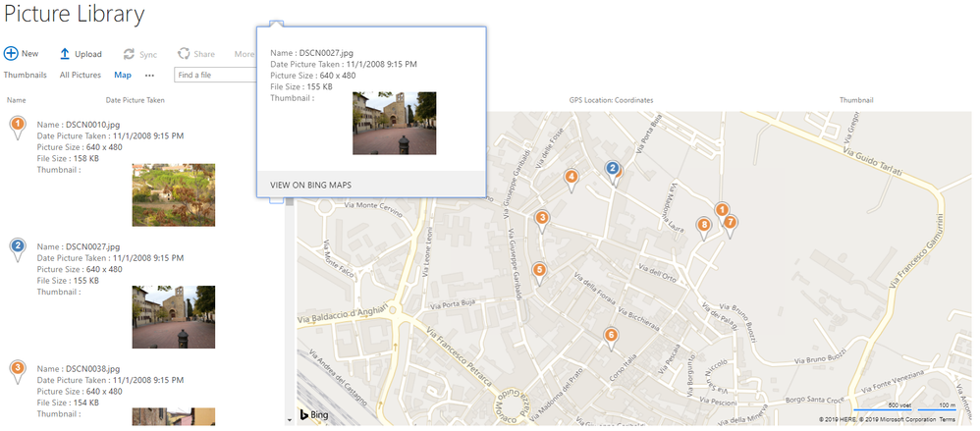
Task: Click File Size : 158 KB text
Action: coord(68,158)
